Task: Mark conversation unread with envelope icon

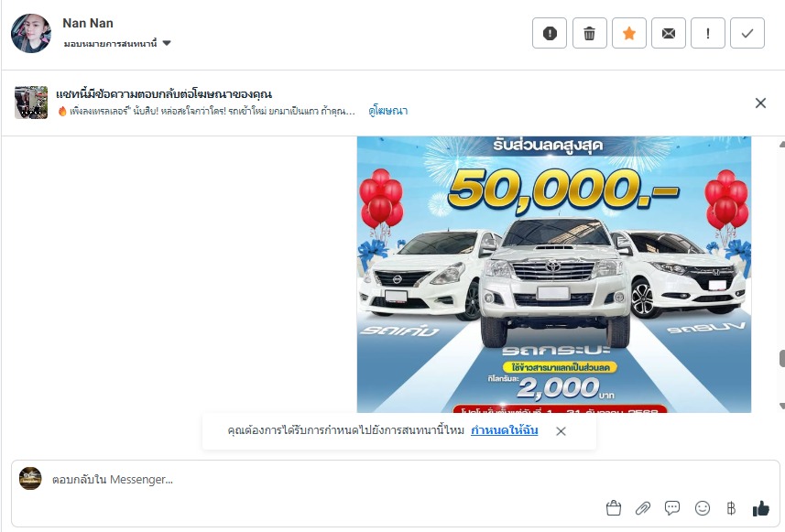Action: (x=669, y=33)
